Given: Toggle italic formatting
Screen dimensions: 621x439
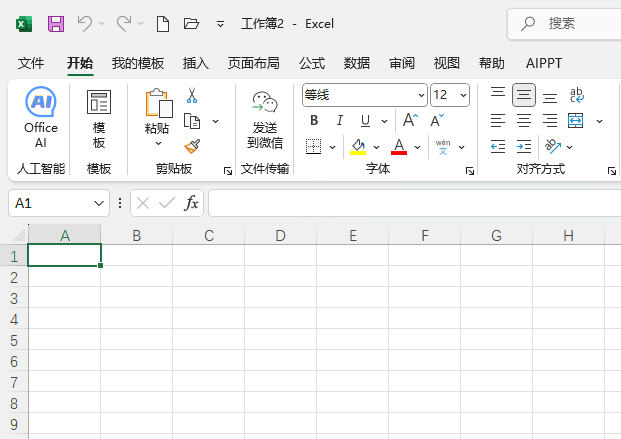Looking at the screenshot, I should point(339,120).
